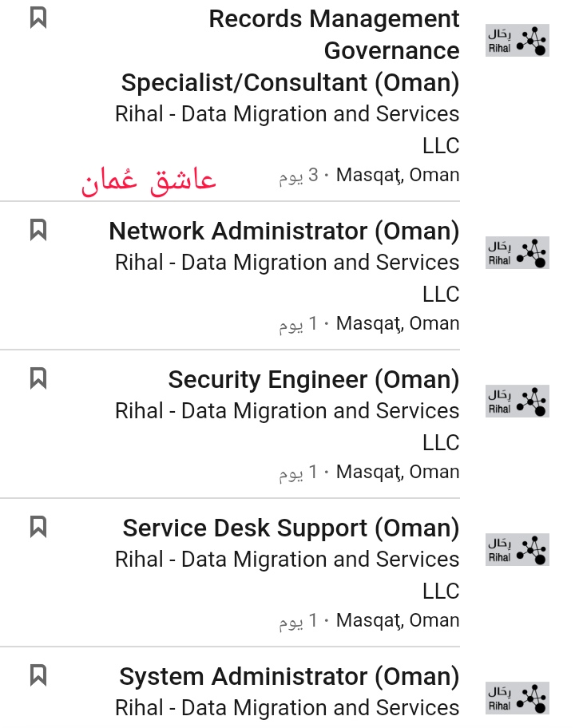
Task: Open Service Desk Support (Oman) posting
Action: (291, 528)
